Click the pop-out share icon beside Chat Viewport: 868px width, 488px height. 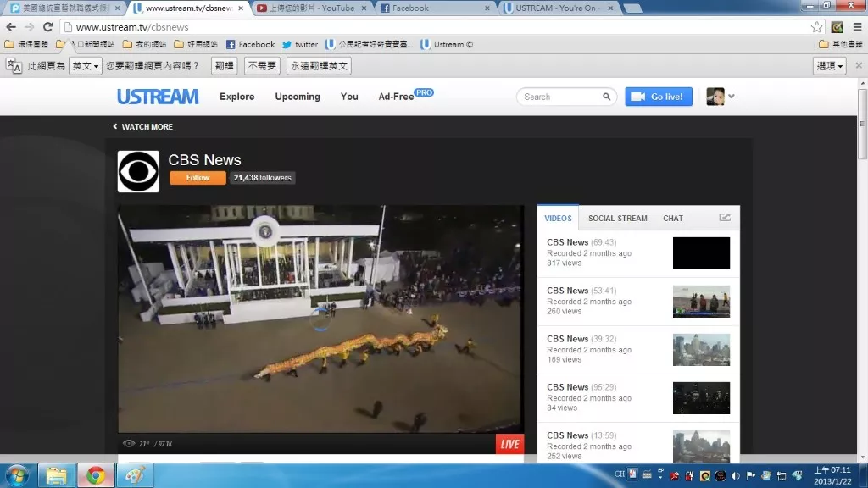pyautogui.click(x=725, y=218)
